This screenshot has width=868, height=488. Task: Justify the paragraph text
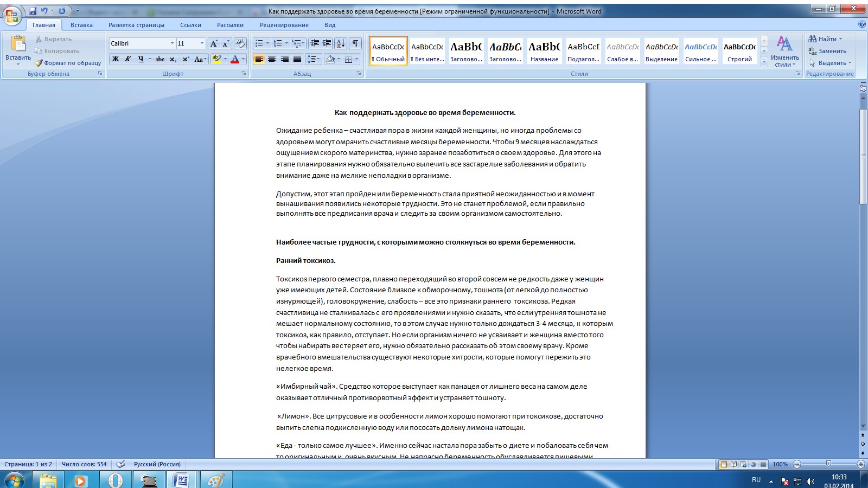click(x=297, y=59)
